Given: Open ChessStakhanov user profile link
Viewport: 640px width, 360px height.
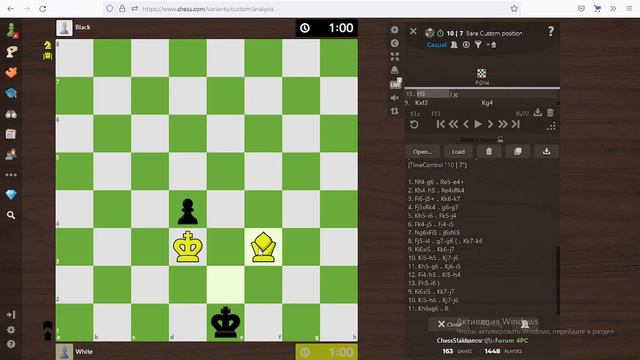Looking at the screenshot, I should tap(460, 340).
